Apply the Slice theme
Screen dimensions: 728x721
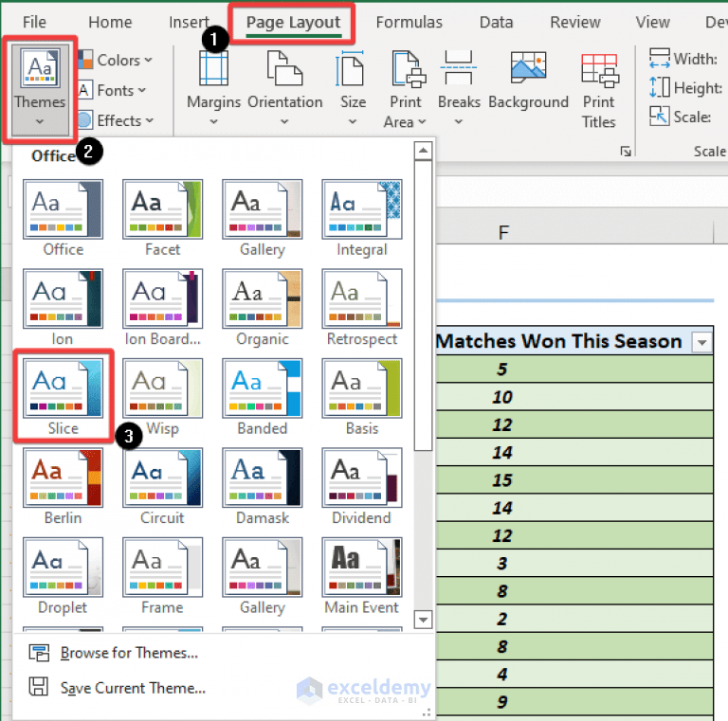64,397
